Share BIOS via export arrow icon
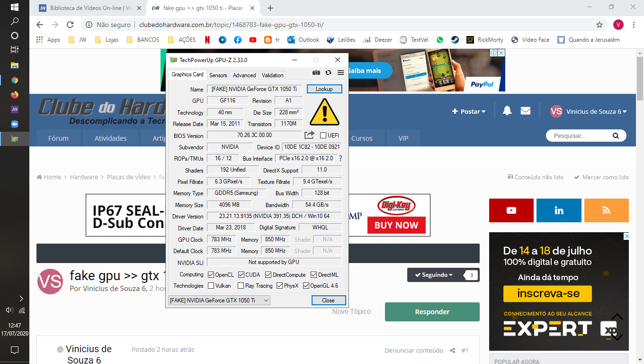The height and width of the screenshot is (364, 644). (x=309, y=135)
